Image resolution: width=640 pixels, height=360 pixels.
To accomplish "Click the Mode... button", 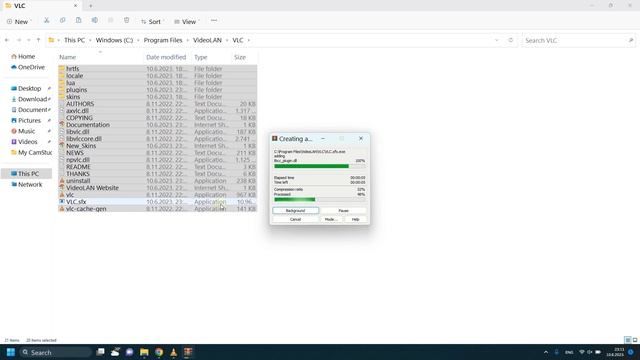I will [331, 220].
